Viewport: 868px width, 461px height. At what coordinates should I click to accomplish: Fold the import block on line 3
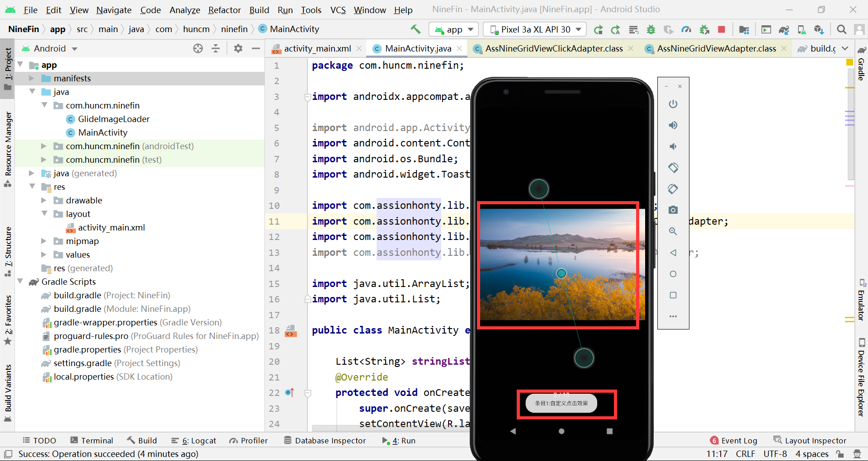click(307, 97)
